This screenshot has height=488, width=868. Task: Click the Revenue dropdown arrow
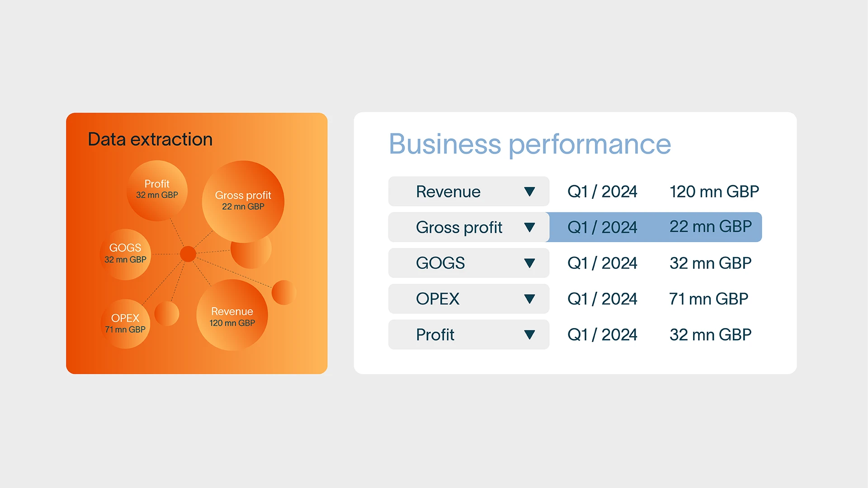click(529, 192)
